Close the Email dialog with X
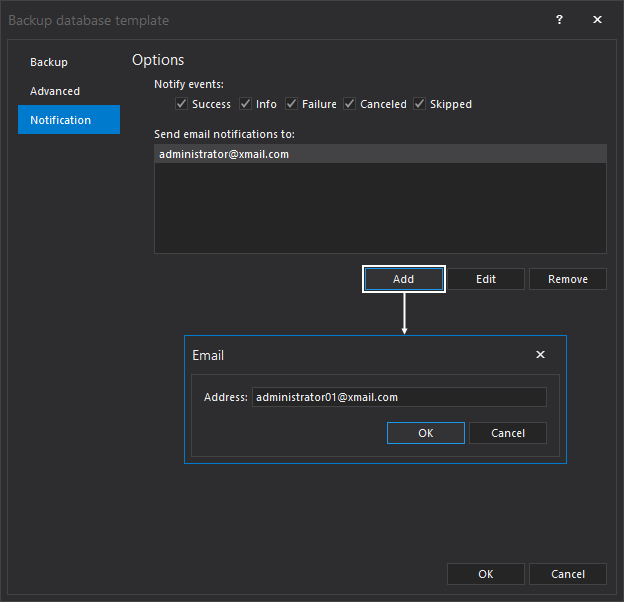The image size is (624, 602). (540, 355)
